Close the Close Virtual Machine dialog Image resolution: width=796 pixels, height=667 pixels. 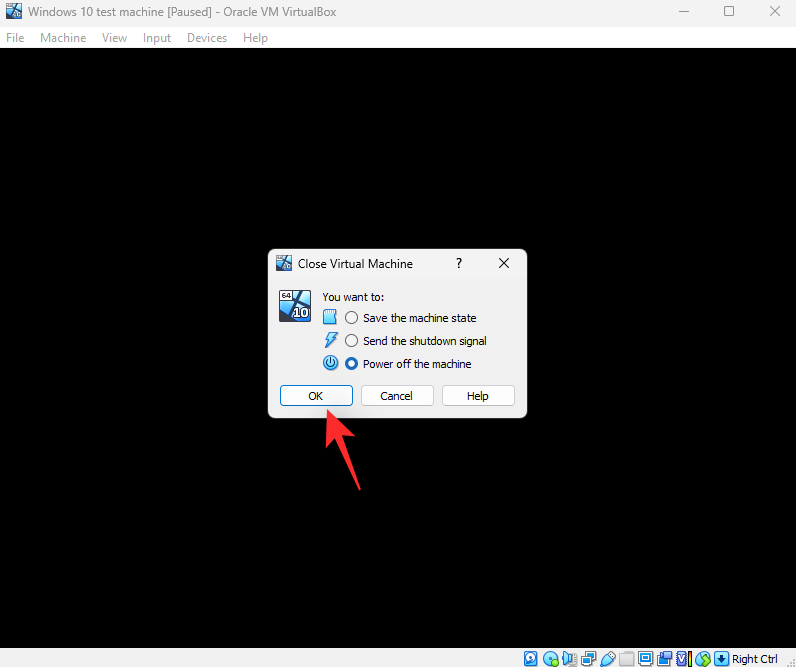click(x=504, y=263)
